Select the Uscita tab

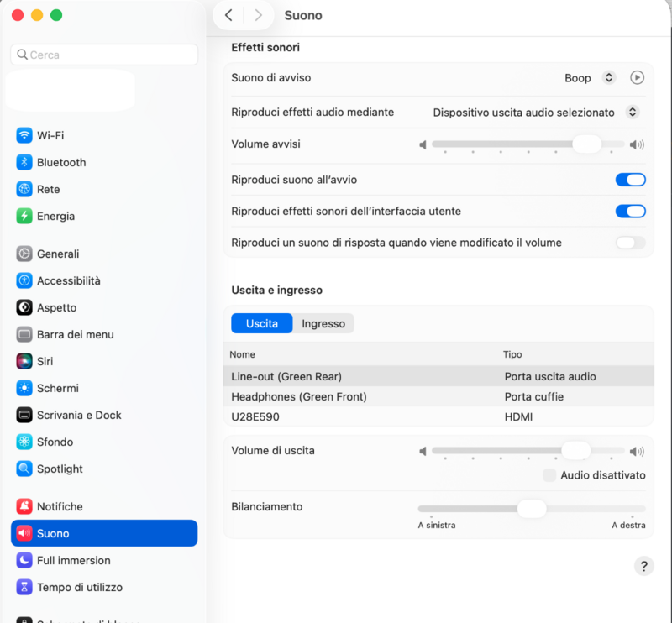(x=262, y=323)
